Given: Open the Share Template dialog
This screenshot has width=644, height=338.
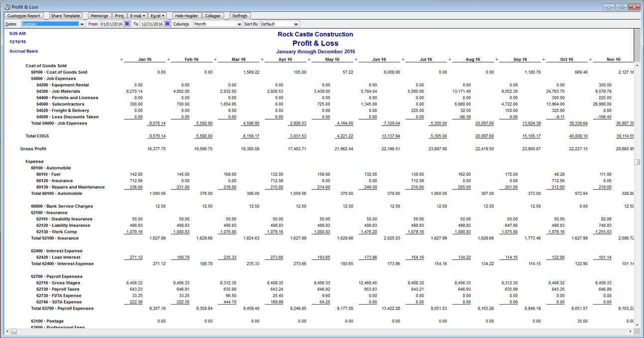Looking at the screenshot, I should pos(66,16).
